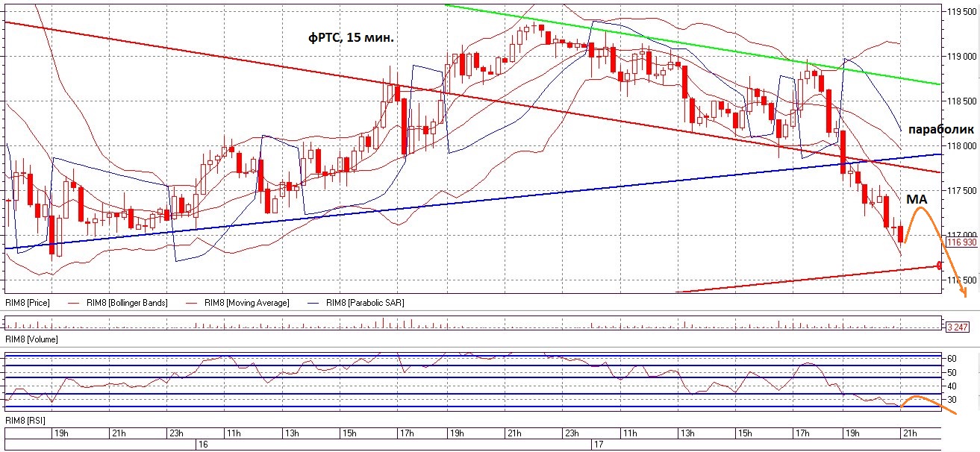980x452 pixels.
Task: Click the red line sample beside Moving Average
Action: 193,304
